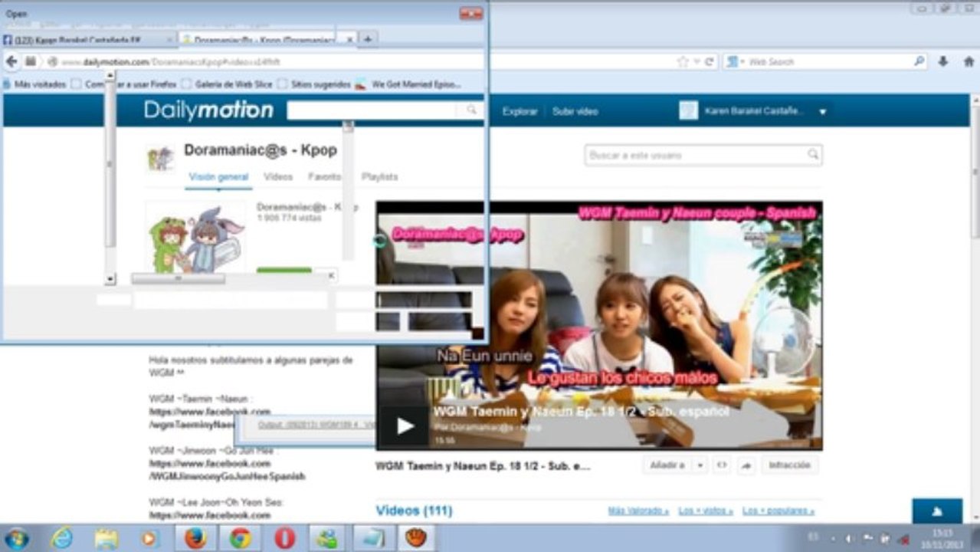Screen dimensions: 980x552
Task: Click the brown round taskbar application icon
Action: click(416, 538)
